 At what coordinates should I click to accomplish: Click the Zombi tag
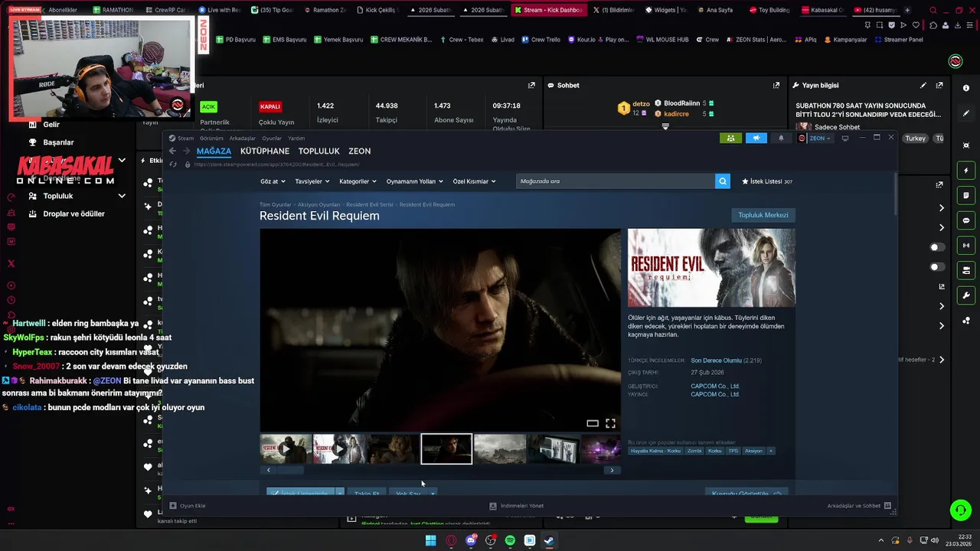[694, 451]
